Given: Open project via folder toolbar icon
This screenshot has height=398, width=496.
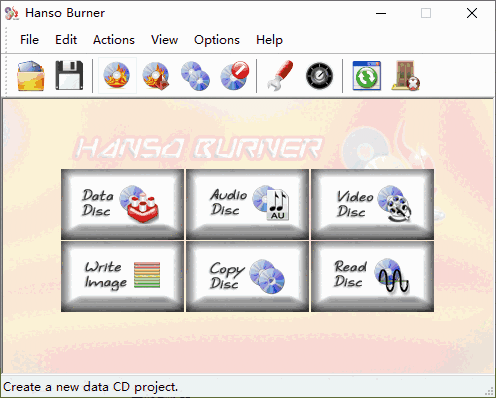Looking at the screenshot, I should (x=31, y=76).
